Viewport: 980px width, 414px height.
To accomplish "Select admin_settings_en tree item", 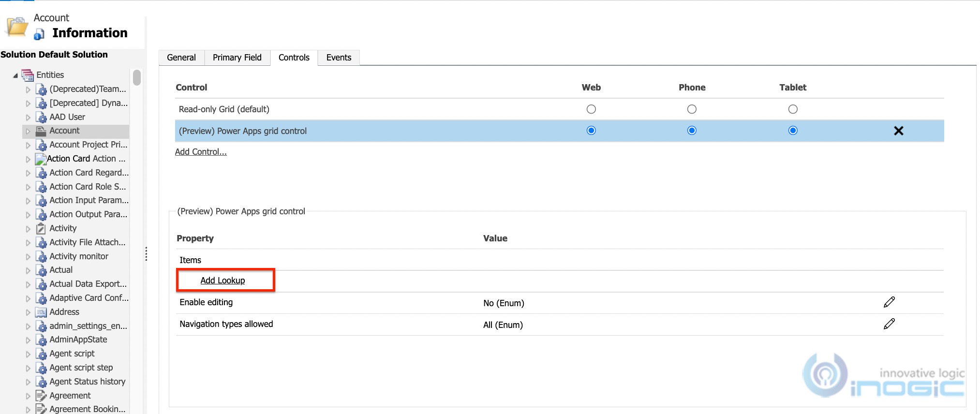I will pos(88,326).
